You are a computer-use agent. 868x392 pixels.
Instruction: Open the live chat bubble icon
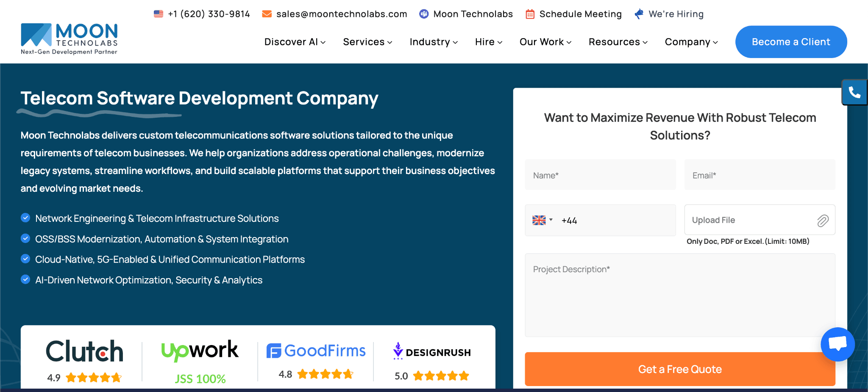[837, 344]
